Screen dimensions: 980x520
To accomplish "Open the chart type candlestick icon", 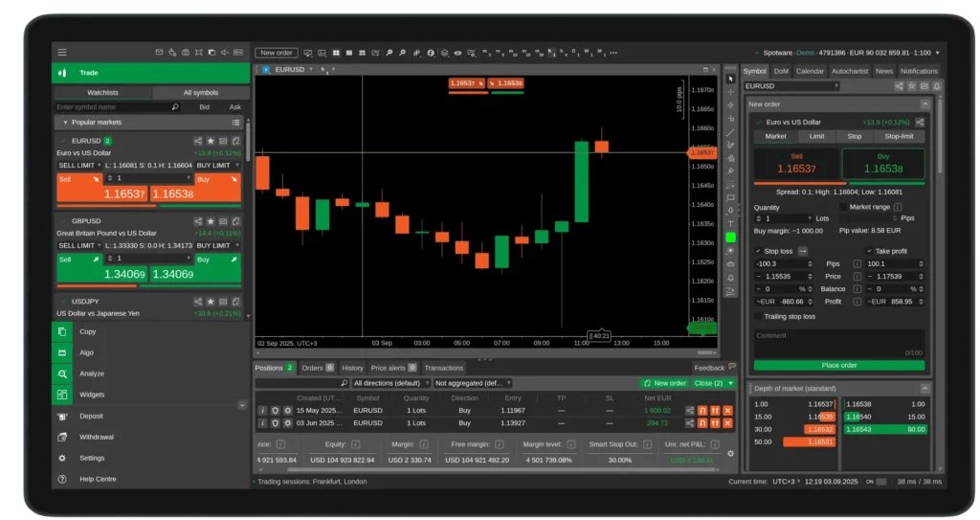I will click(x=416, y=54).
